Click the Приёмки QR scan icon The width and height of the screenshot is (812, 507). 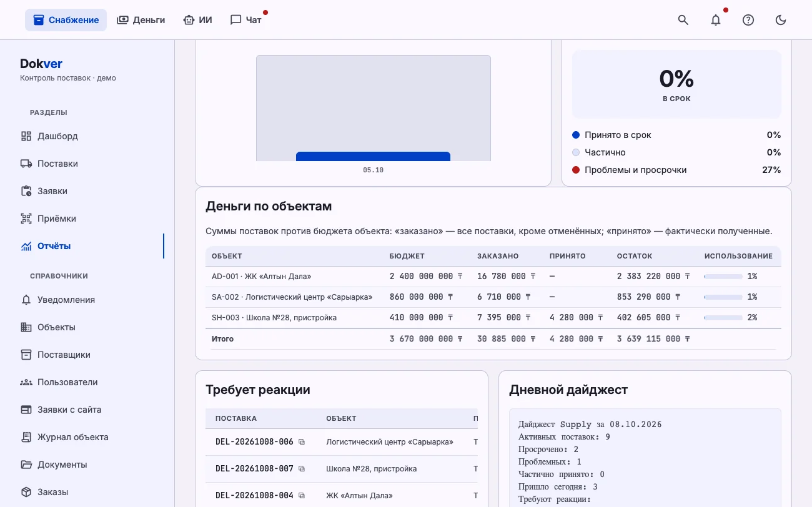[26, 219]
